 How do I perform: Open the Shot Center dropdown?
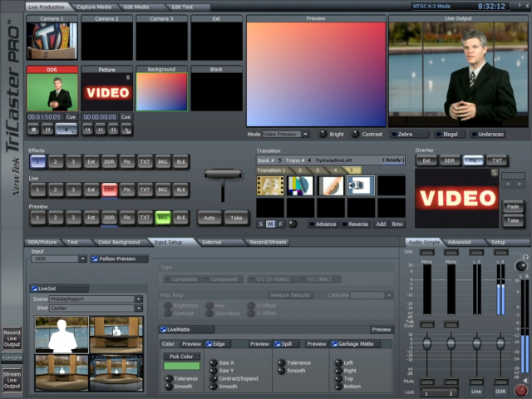pos(95,308)
